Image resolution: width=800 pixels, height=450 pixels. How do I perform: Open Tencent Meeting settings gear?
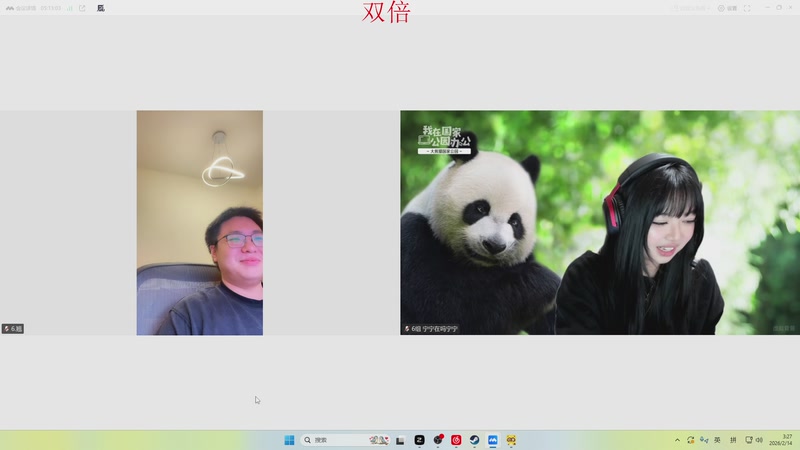[728, 8]
